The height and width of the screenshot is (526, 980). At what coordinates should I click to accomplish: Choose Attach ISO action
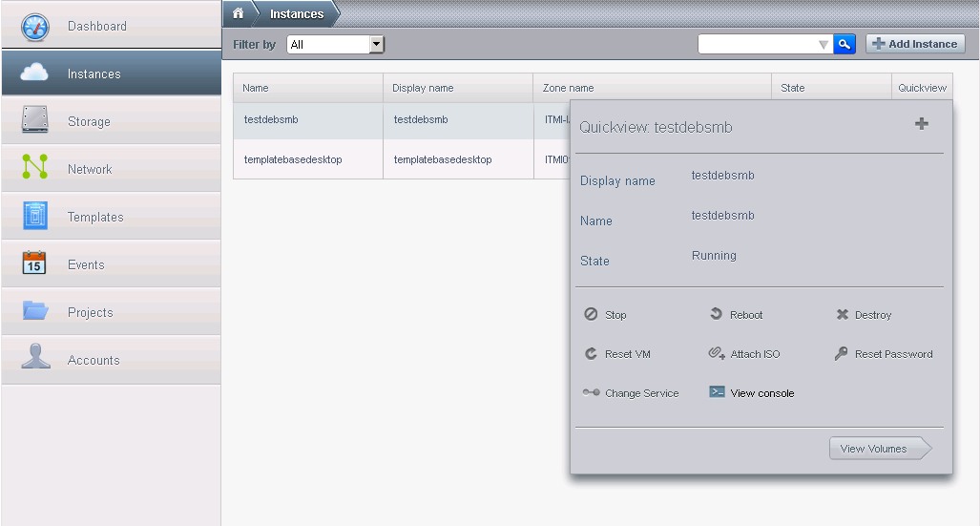744,354
